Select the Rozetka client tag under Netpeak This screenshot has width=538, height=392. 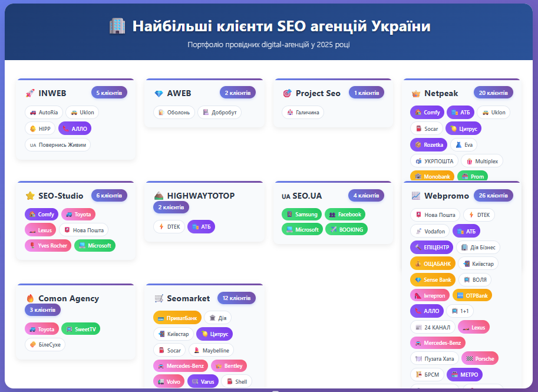[428, 144]
